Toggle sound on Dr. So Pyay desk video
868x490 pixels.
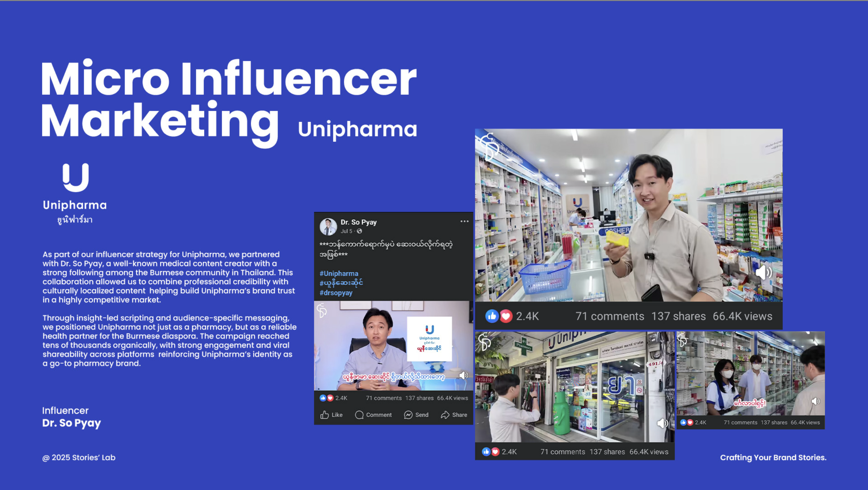pyautogui.click(x=463, y=376)
